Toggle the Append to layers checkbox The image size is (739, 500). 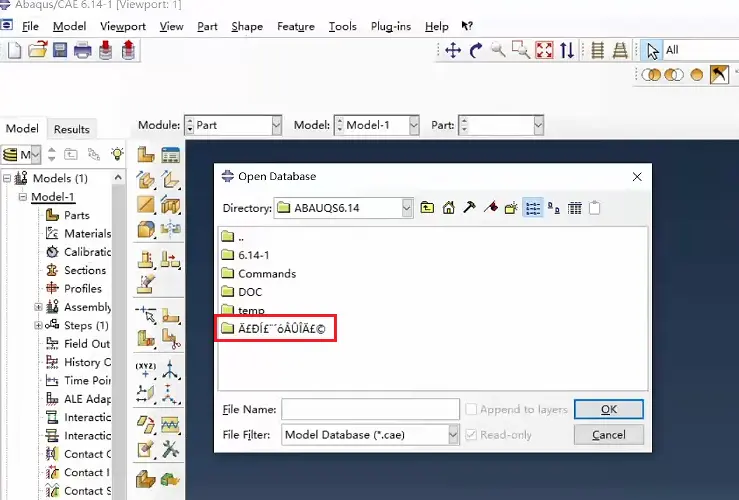point(471,409)
